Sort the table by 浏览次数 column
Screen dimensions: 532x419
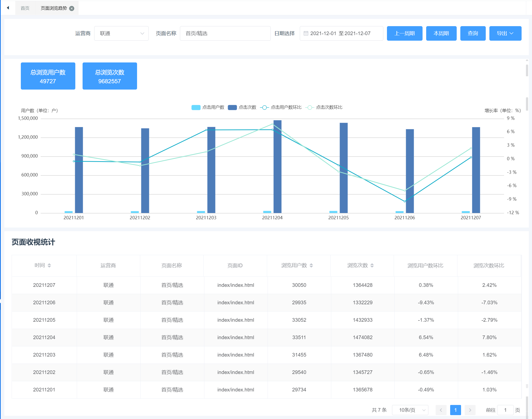(x=372, y=266)
